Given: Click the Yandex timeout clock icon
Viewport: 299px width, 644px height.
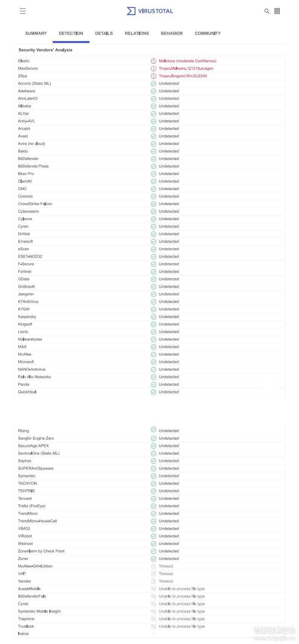Looking at the screenshot, I should tap(153, 581).
